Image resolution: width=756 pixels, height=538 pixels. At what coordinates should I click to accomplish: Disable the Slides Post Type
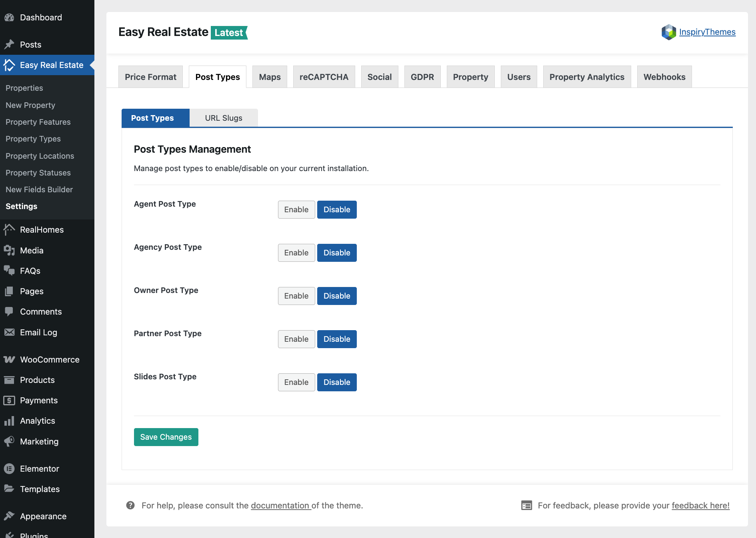[x=337, y=382]
